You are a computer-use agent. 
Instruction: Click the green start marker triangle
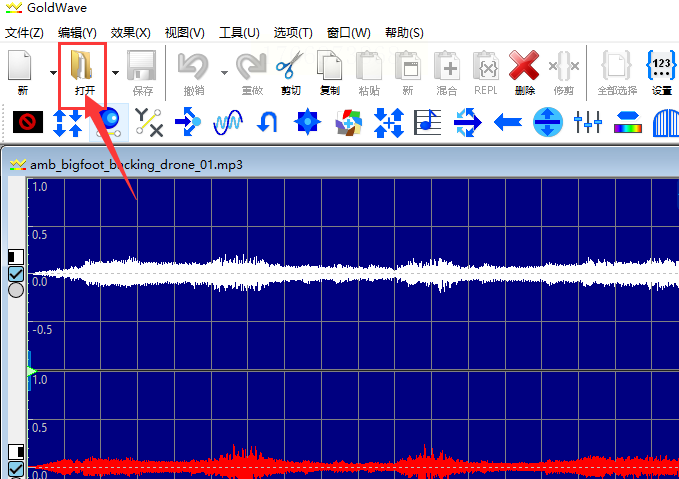[x=32, y=371]
